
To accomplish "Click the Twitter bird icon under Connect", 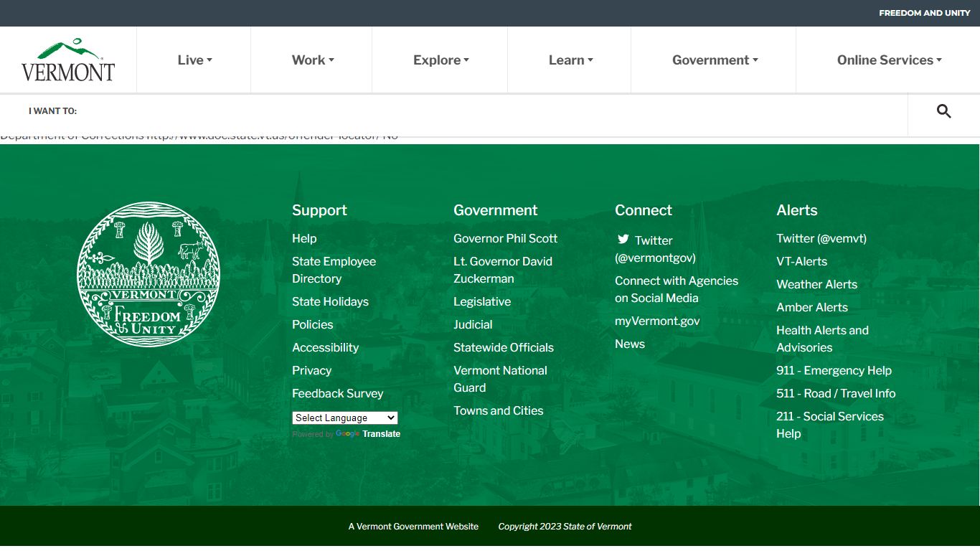I will pos(623,240).
